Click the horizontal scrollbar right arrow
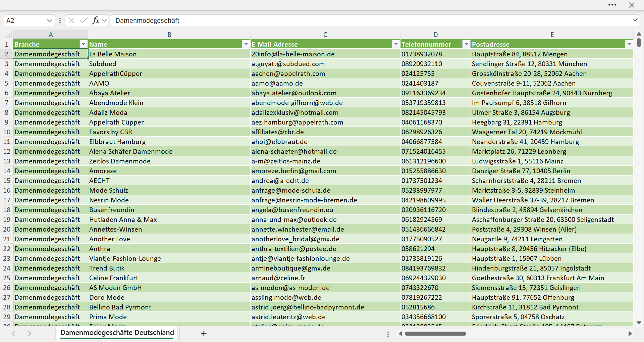 (630, 334)
